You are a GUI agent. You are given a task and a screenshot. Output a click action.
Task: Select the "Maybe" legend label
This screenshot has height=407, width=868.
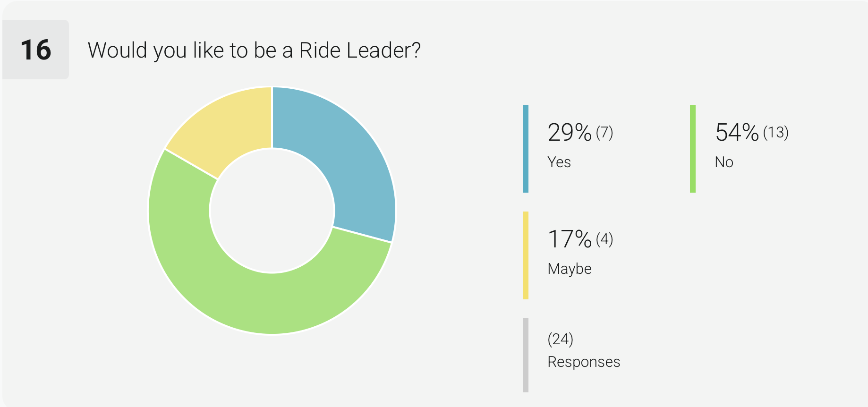[570, 269]
